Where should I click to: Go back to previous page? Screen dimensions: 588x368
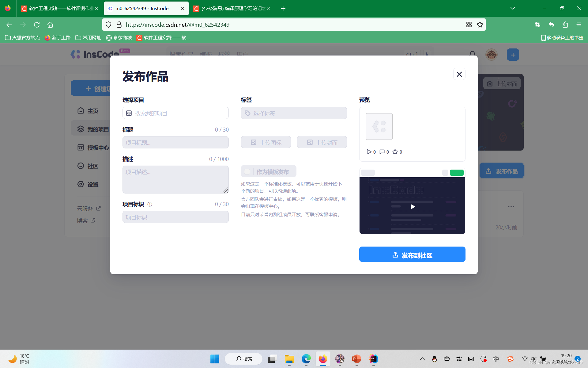click(9, 25)
